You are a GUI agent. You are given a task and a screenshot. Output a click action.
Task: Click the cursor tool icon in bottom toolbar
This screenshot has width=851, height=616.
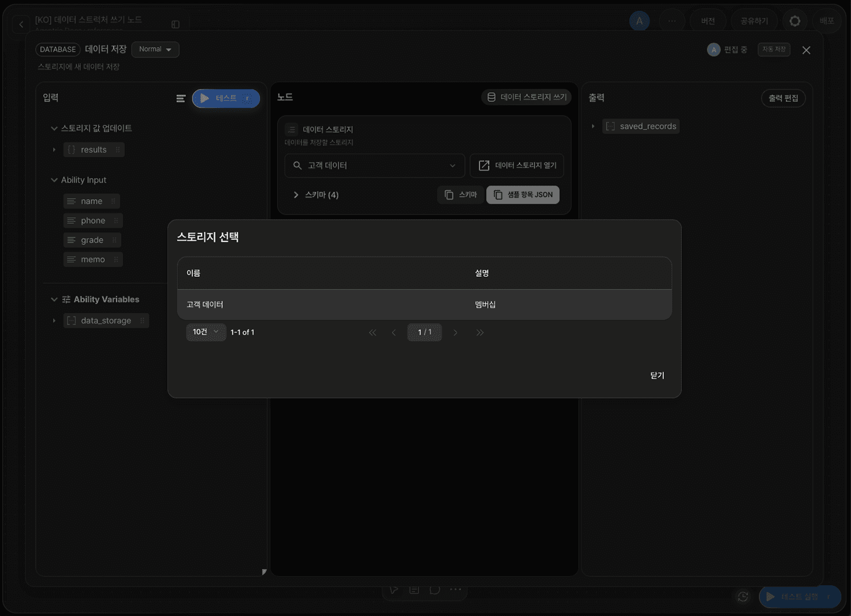tap(393, 590)
